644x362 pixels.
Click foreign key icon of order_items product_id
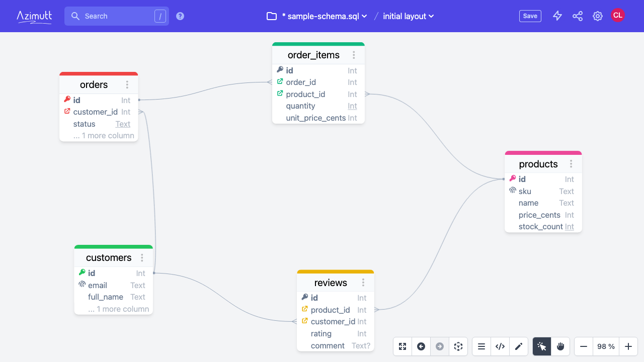click(x=280, y=94)
